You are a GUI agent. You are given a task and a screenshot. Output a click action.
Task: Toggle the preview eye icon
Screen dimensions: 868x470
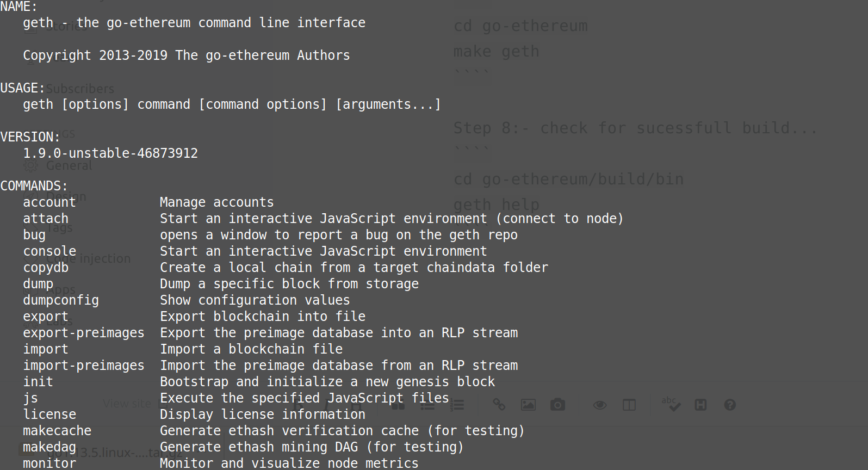pos(600,405)
